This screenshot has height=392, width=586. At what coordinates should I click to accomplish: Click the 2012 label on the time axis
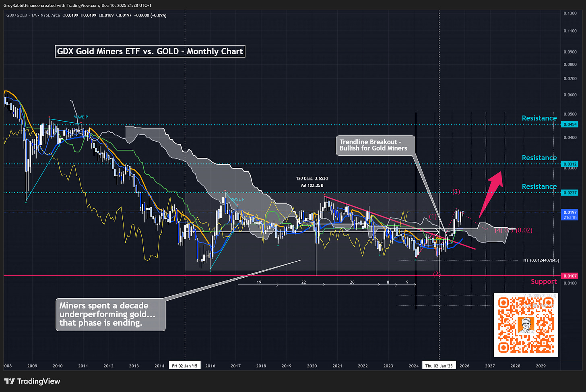point(108,366)
